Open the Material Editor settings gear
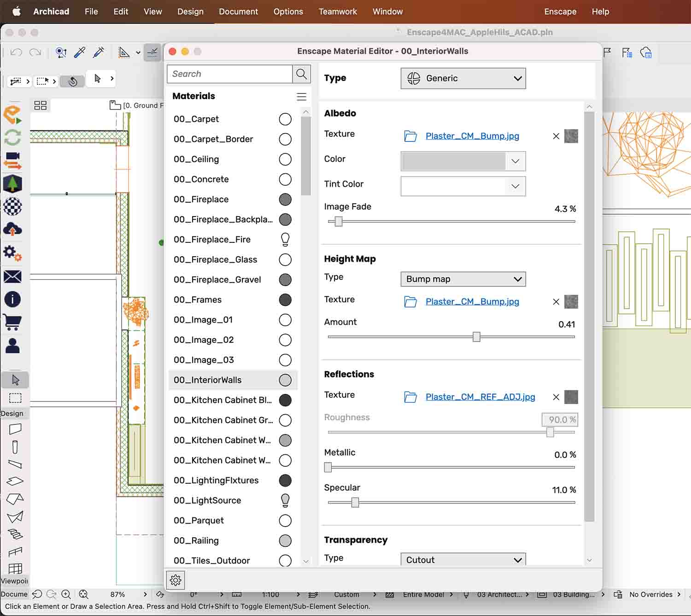Image resolution: width=691 pixels, height=616 pixels. [176, 580]
